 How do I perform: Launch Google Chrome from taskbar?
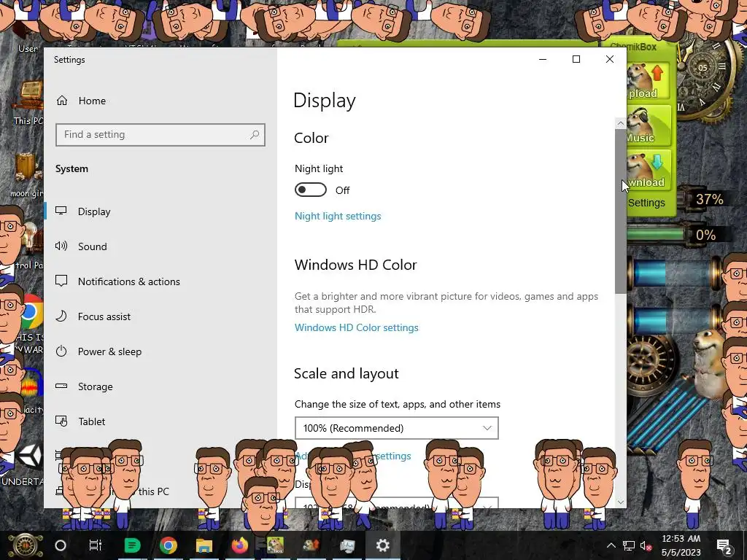coord(169,545)
